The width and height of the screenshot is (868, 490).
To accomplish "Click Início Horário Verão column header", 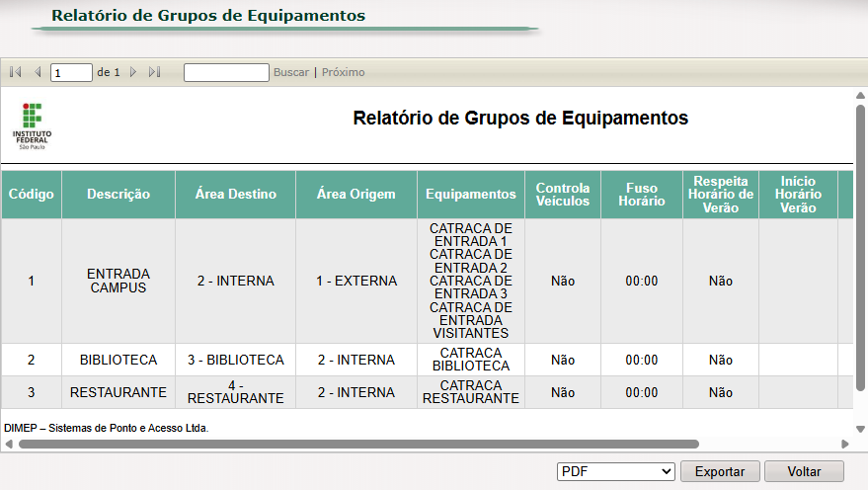I will click(x=798, y=195).
